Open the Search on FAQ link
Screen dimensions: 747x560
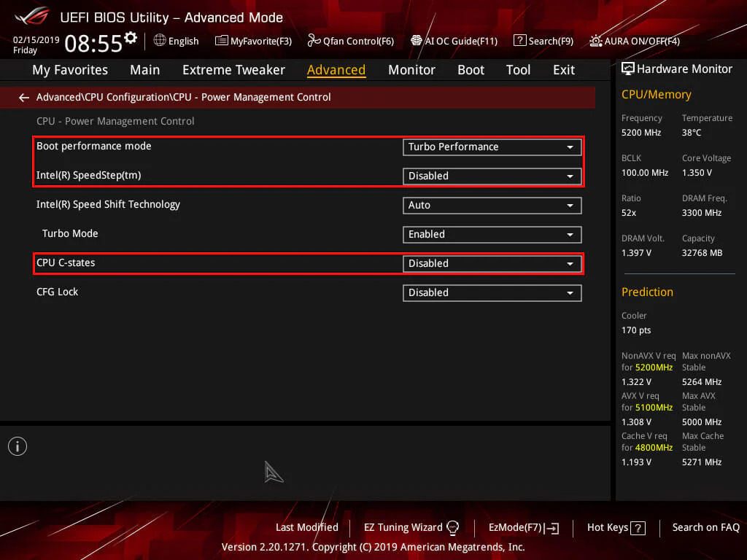[705, 527]
